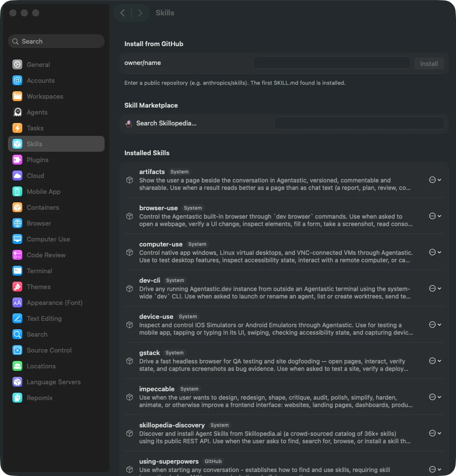The image size is (456, 476).
Task: Open General settings via its gear icon
Action: click(17, 64)
